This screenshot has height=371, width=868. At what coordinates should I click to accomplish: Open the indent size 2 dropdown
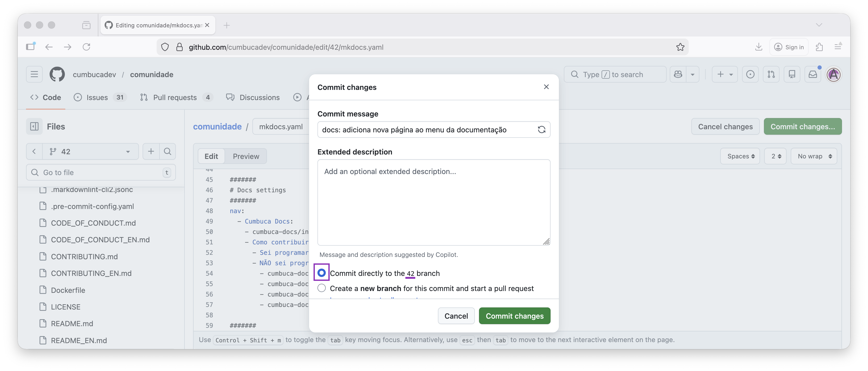click(776, 156)
